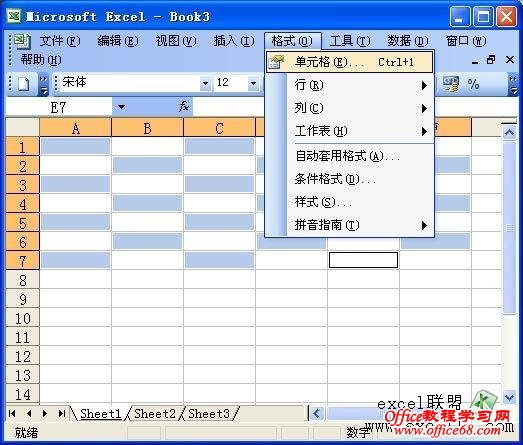Image resolution: width=523 pixels, height=445 pixels.
Task: Select row 10 header
Action: click(22, 318)
